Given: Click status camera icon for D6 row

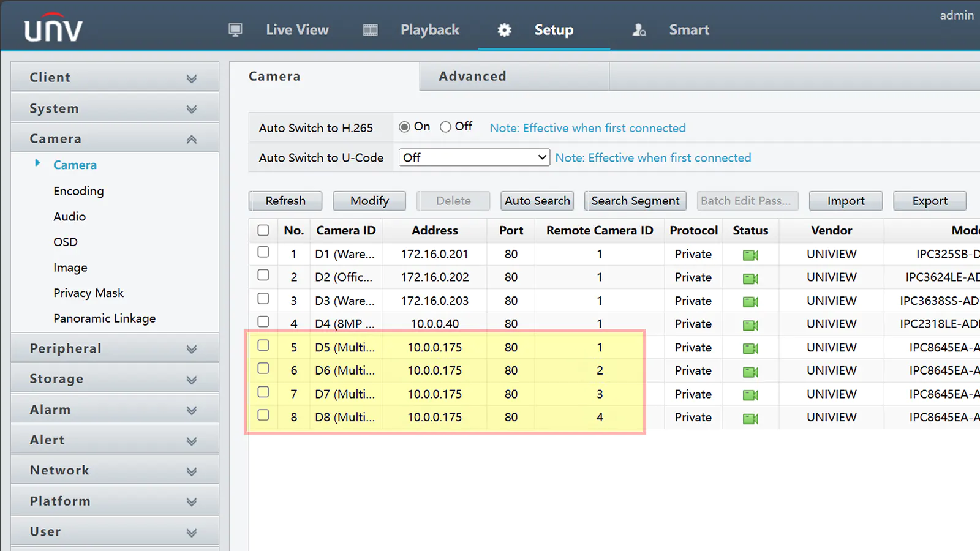Looking at the screenshot, I should pos(750,371).
